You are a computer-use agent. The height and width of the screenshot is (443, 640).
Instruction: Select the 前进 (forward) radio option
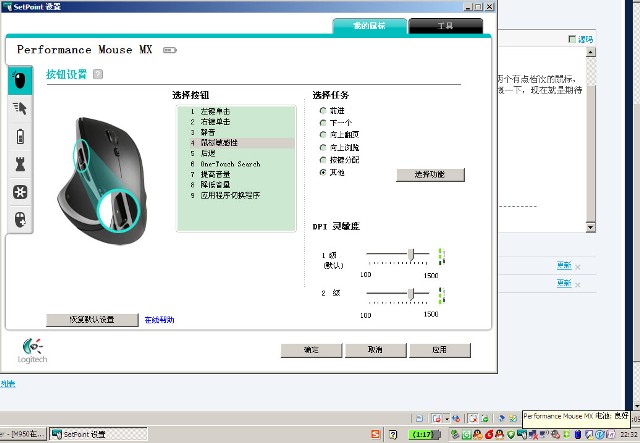click(323, 111)
